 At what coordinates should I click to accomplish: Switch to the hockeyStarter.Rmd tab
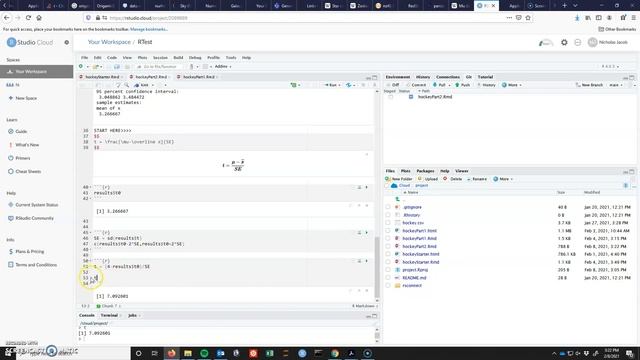point(102,77)
